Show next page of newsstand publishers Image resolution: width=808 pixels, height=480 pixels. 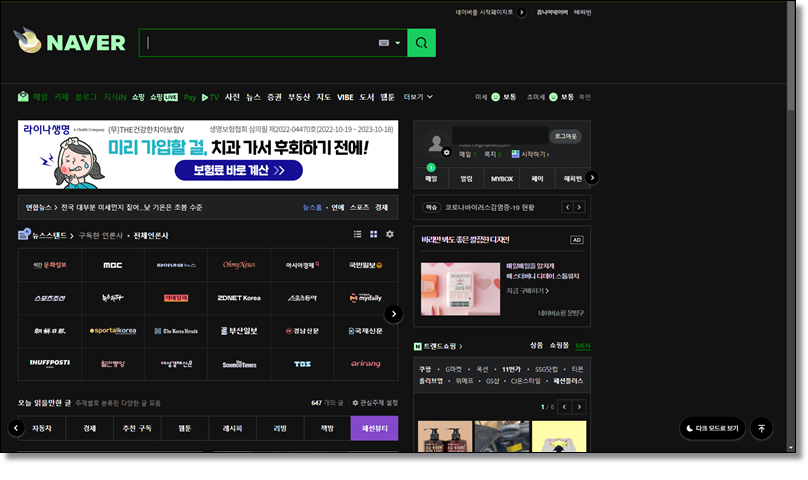[x=394, y=314]
